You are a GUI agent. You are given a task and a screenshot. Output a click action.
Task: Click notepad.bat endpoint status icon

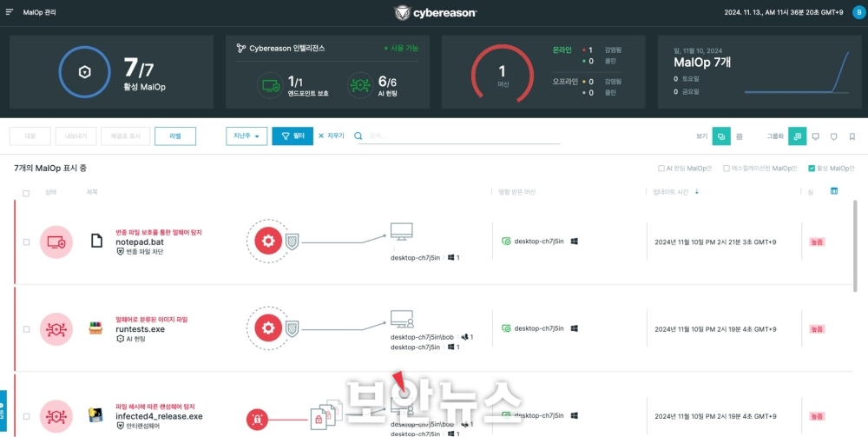(56, 242)
